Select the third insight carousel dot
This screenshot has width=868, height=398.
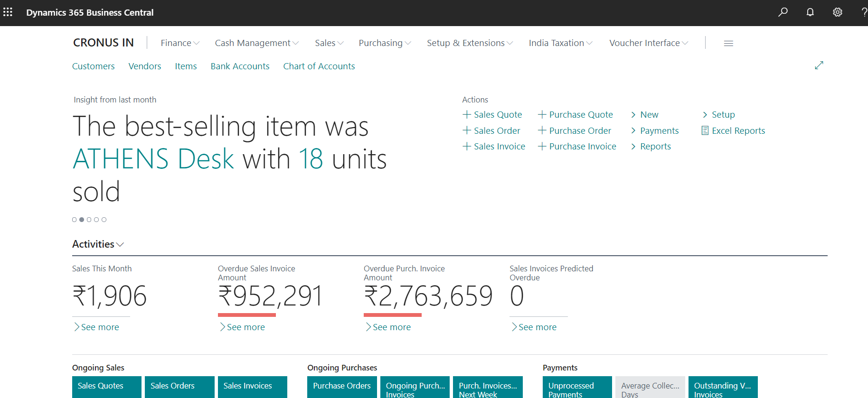coord(89,220)
